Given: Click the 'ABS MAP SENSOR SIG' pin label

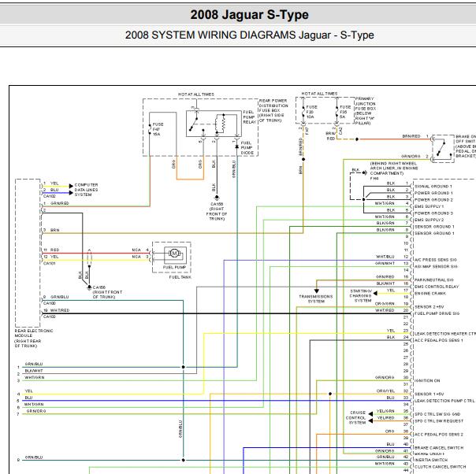Looking at the screenshot, I should click(436, 267).
